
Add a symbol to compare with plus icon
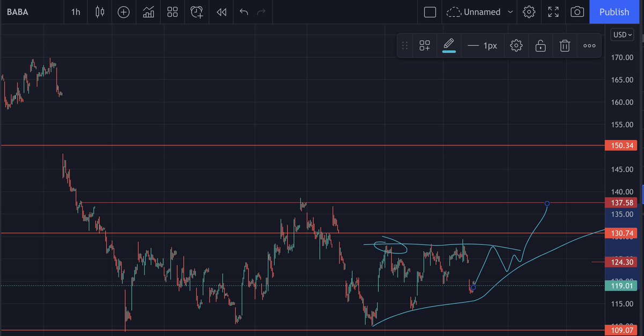pyautogui.click(x=123, y=12)
